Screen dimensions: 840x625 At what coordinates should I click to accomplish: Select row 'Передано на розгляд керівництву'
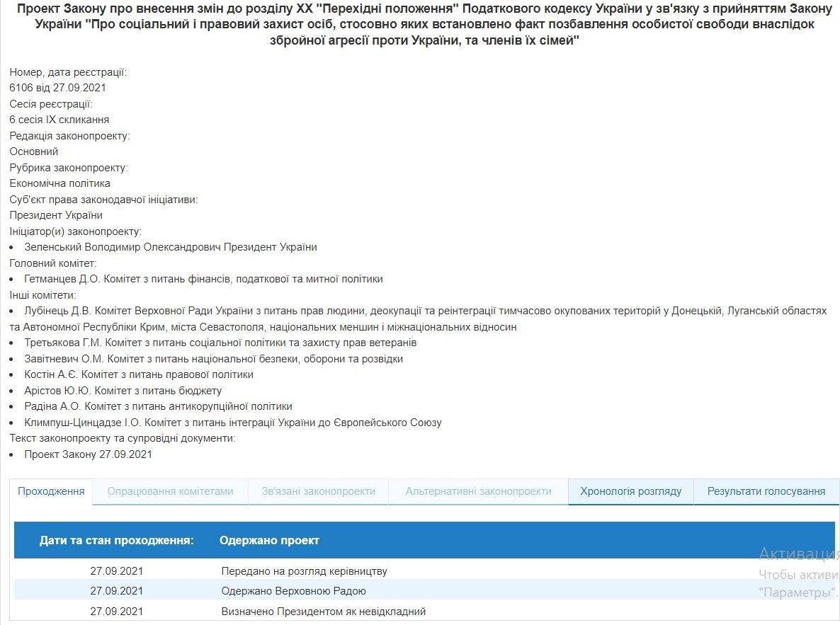(x=304, y=570)
